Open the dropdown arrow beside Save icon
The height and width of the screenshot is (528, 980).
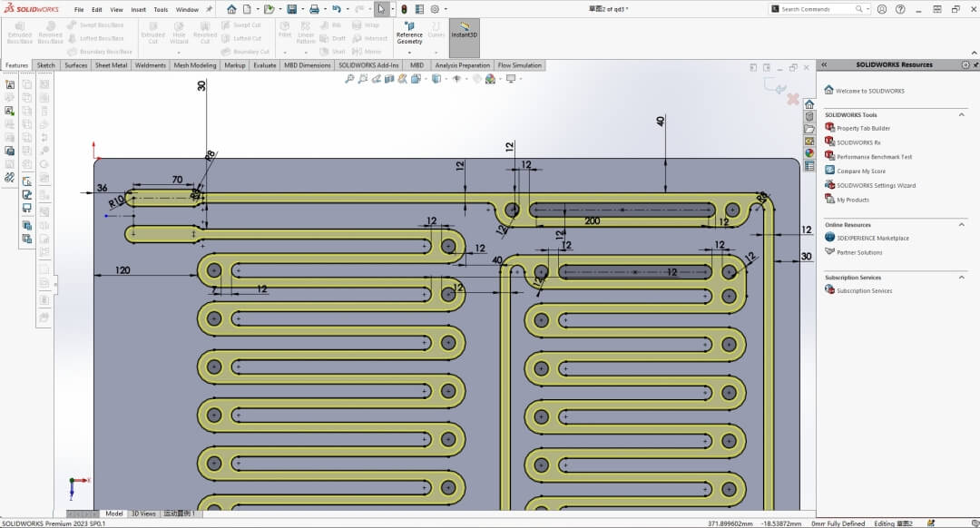pos(302,9)
